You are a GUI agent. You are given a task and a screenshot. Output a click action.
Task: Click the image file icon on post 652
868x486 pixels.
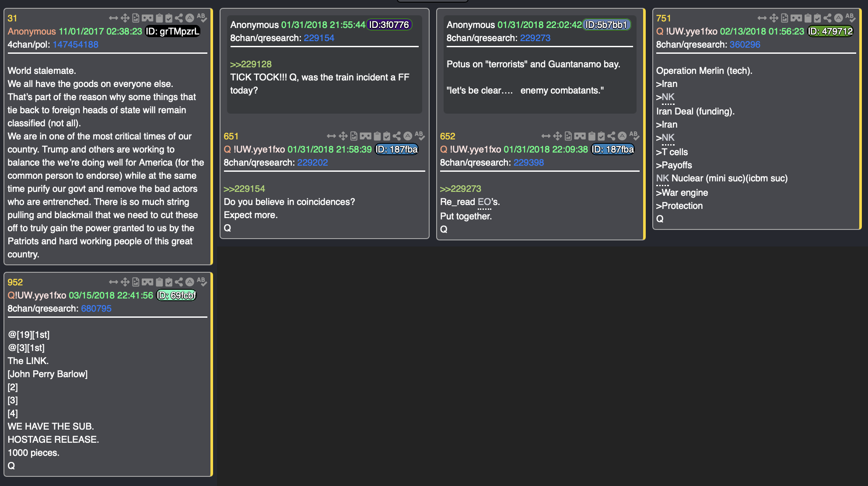click(x=568, y=136)
